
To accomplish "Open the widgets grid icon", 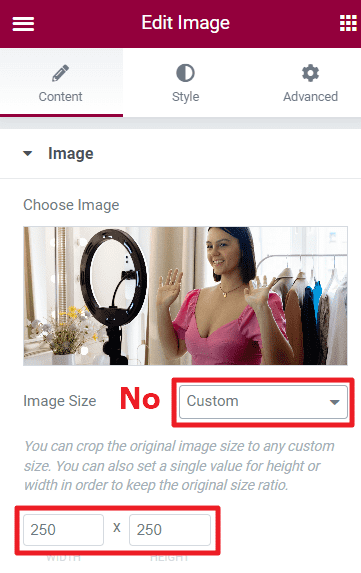I will 348,23.
